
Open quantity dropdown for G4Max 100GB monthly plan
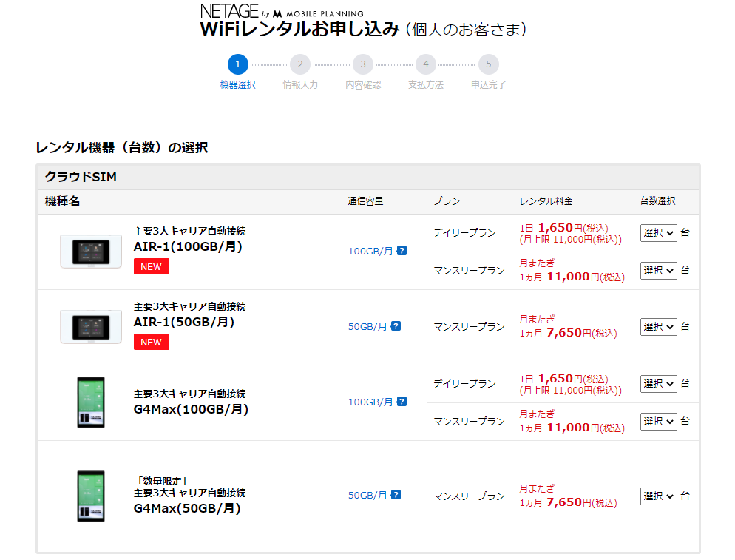[658, 421]
